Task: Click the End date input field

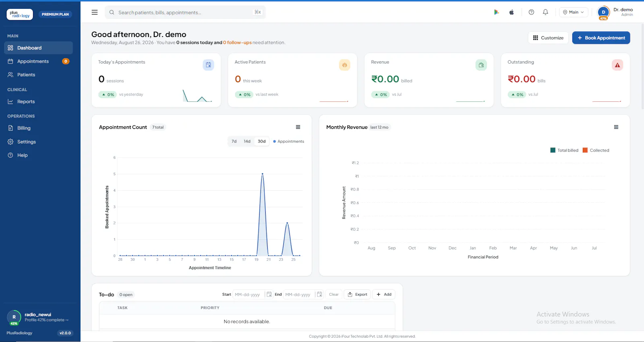Action: (299, 295)
